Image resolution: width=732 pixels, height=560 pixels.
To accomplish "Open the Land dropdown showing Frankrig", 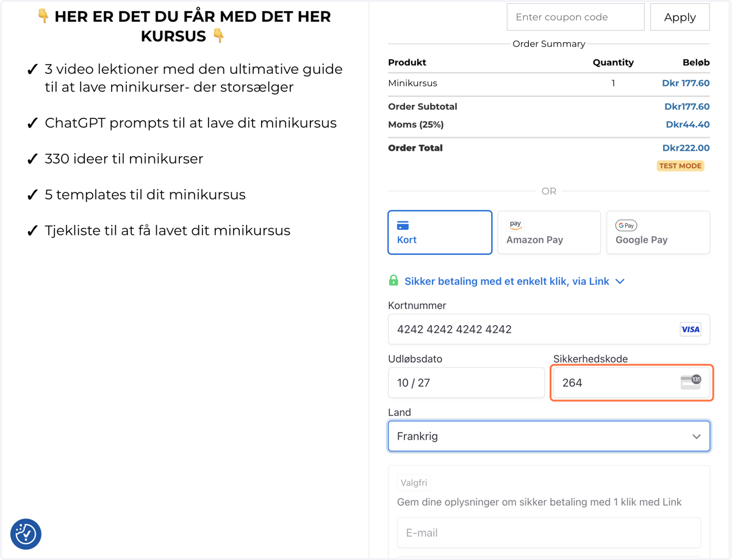I will click(549, 436).
